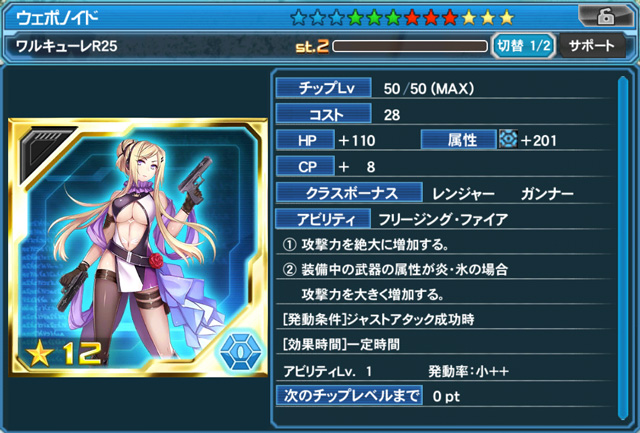Click the gold star 12 rarity badge
This screenshot has height=433, width=640.
coord(63,353)
